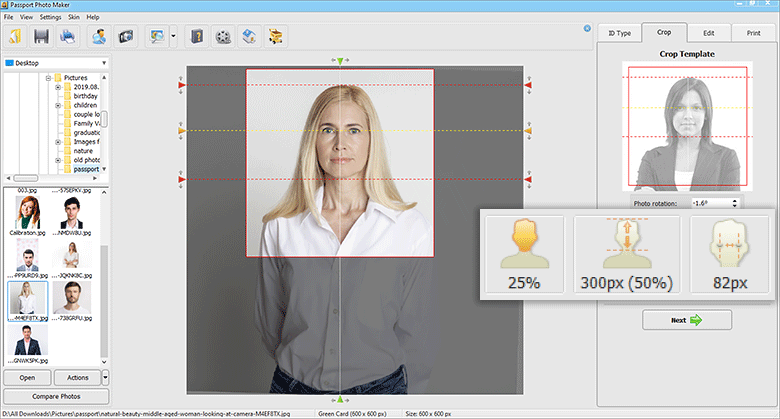Open the Desktop location dropdown

click(56, 63)
